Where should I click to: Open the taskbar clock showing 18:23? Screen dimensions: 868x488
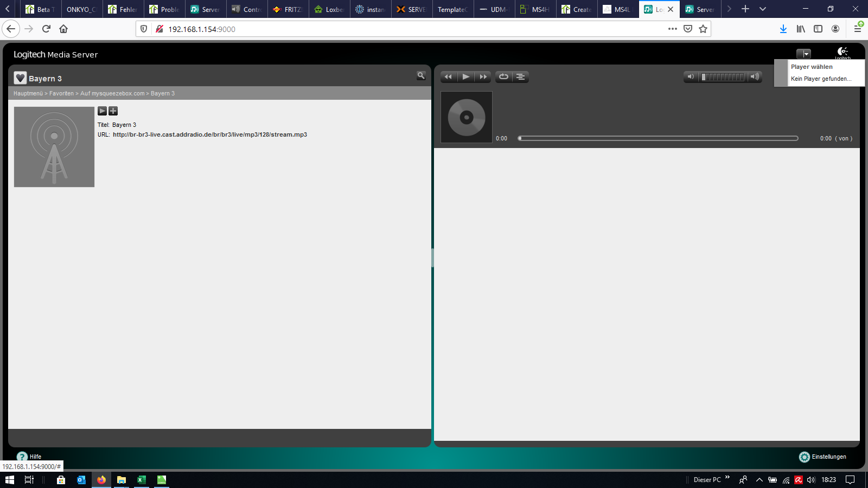(828, 480)
